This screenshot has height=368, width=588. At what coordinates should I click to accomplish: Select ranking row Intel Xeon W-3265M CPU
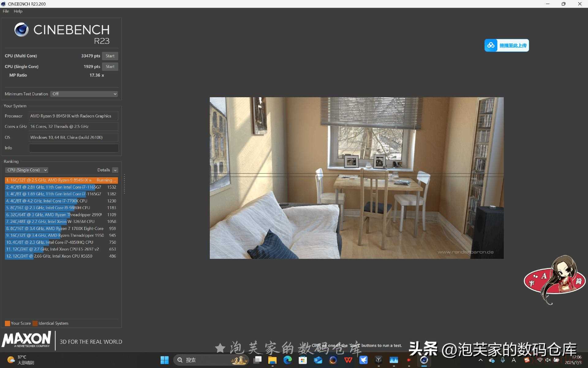tap(61, 221)
